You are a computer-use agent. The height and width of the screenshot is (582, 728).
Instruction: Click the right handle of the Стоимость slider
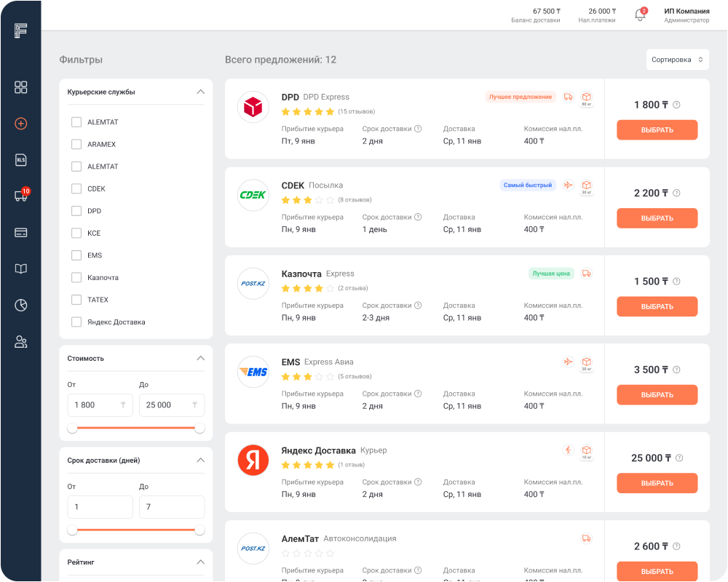[199, 428]
